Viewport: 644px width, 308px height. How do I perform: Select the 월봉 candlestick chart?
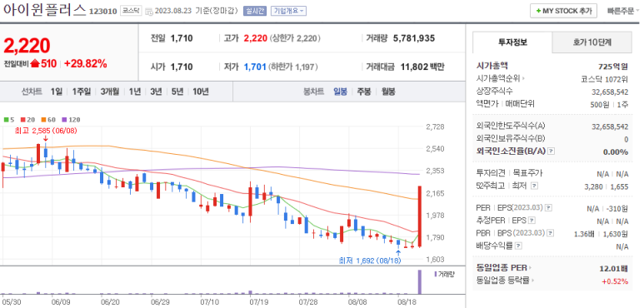click(x=387, y=92)
